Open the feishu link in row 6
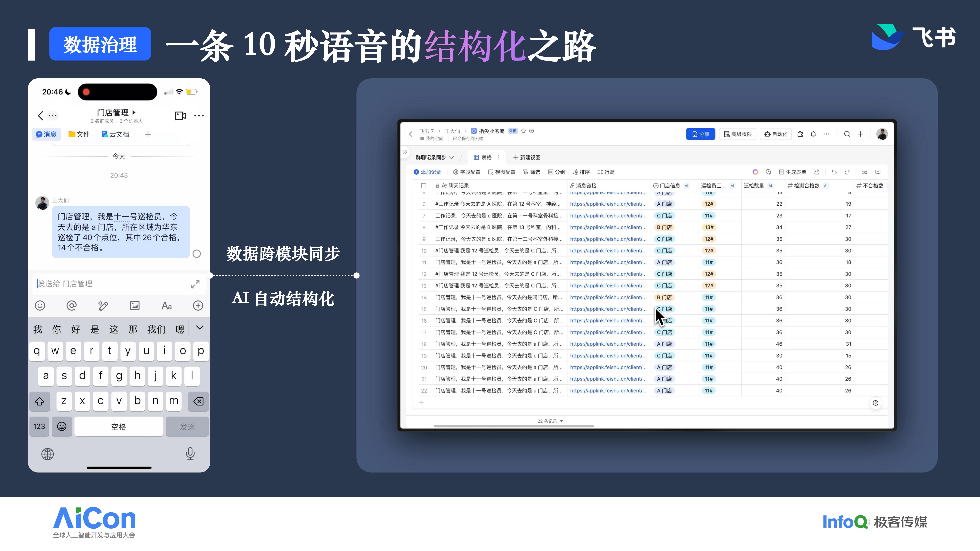The width and height of the screenshot is (980, 551). [x=608, y=204]
